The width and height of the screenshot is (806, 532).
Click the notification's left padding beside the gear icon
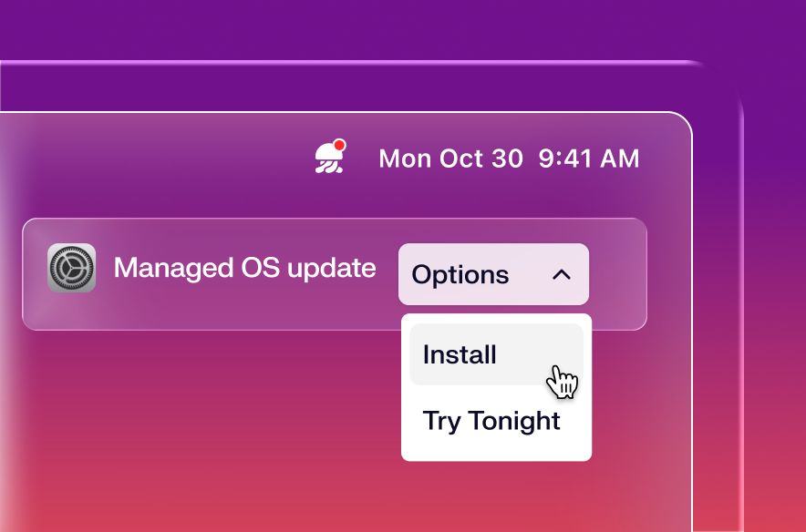click(35, 273)
